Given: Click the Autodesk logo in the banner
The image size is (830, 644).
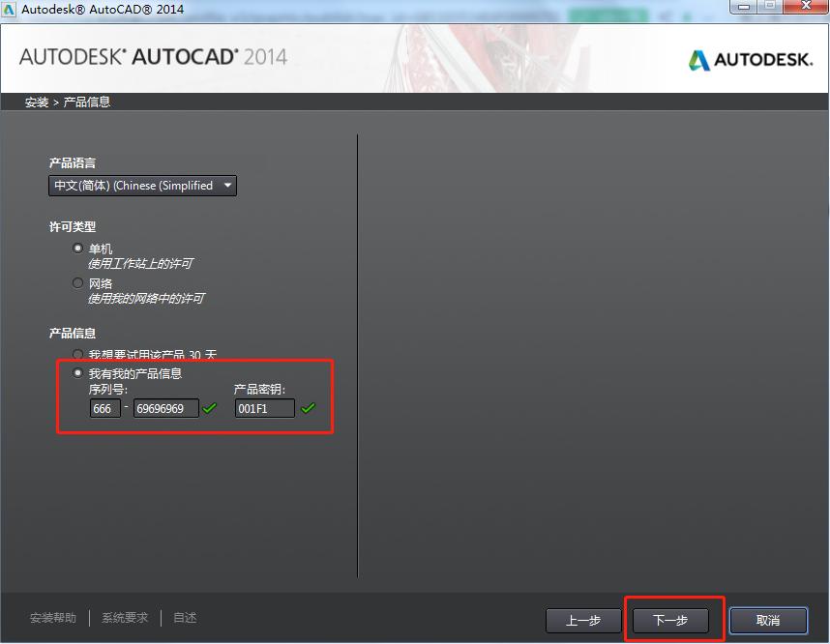Looking at the screenshot, I should [750, 58].
